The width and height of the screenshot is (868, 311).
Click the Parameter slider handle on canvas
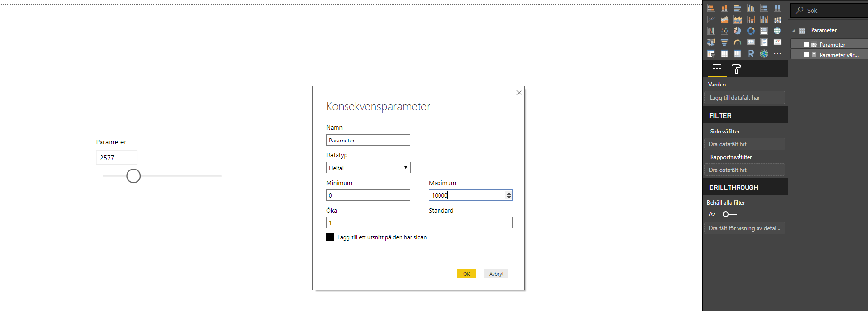pos(134,176)
